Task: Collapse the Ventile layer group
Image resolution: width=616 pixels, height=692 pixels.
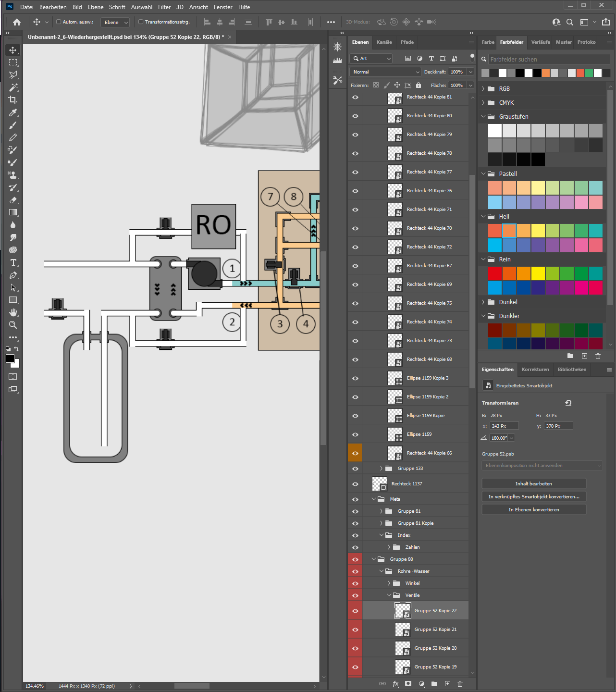Action: (389, 595)
